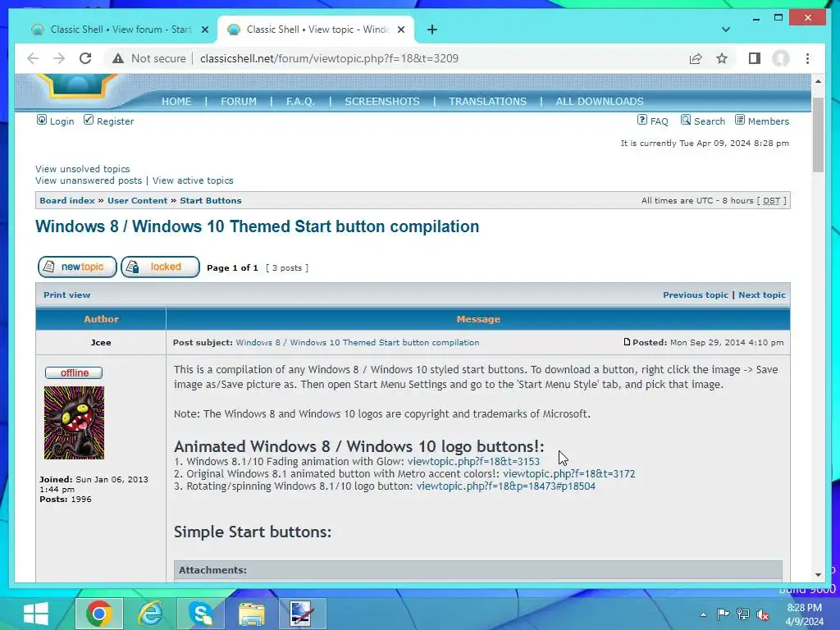Open the forum Search link
This screenshot has width=840, height=630.
pos(703,121)
